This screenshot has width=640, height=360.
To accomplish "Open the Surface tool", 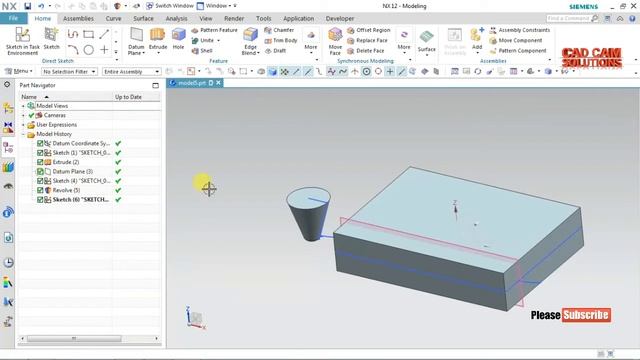I will pyautogui.click(x=427, y=40).
